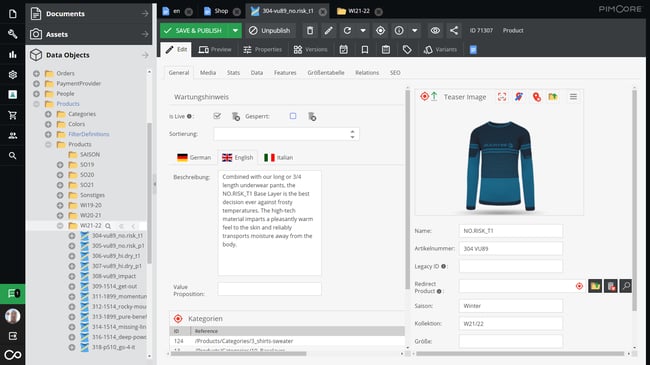Open the Save & Publish dropdown arrow
The width and height of the screenshot is (650, 365).
pos(235,31)
